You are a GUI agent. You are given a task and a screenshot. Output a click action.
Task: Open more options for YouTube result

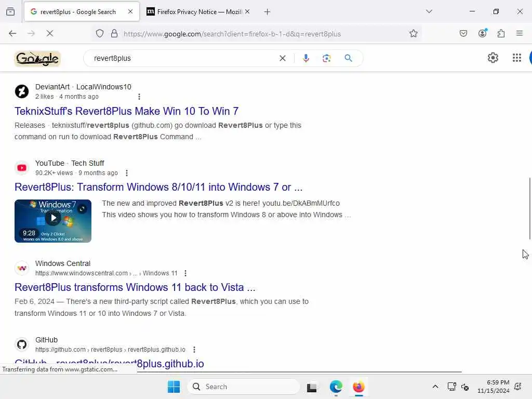pyautogui.click(x=127, y=173)
